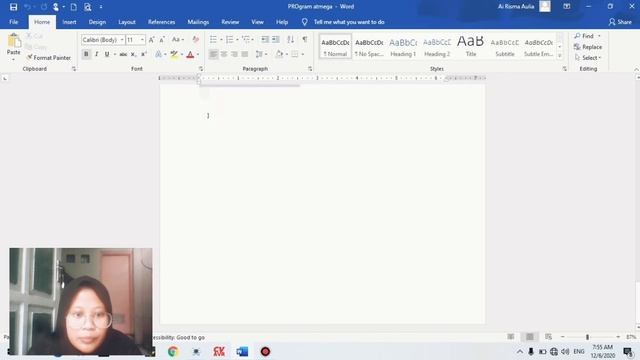Switch to Web Layout view
Screen dimensions: 640x360
coord(548,337)
